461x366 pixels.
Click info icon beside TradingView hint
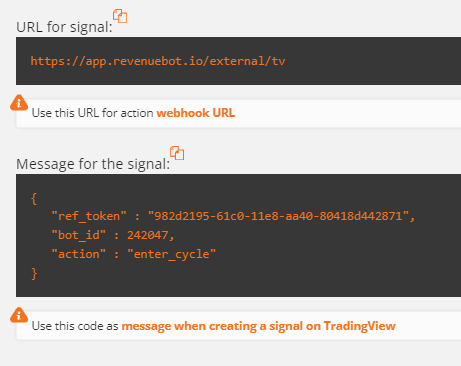(19, 315)
